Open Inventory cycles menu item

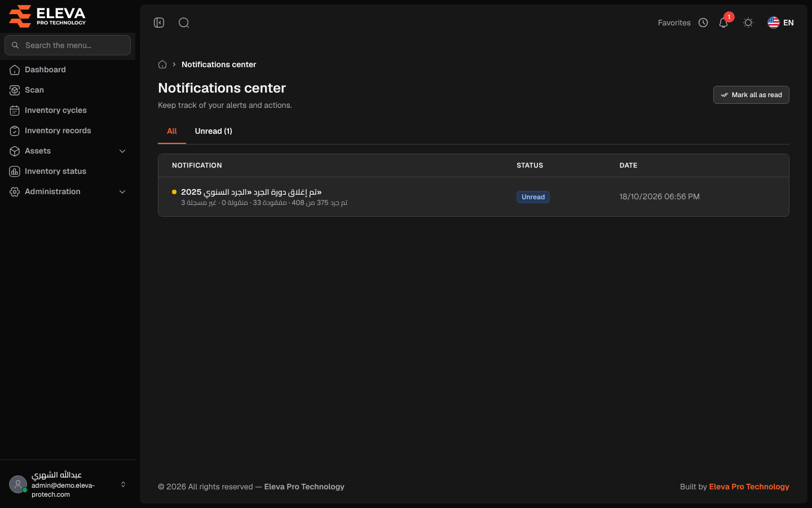point(68,111)
